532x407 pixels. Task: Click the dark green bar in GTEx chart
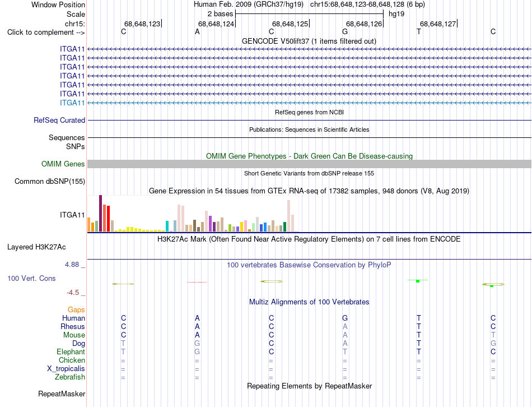(x=284, y=227)
